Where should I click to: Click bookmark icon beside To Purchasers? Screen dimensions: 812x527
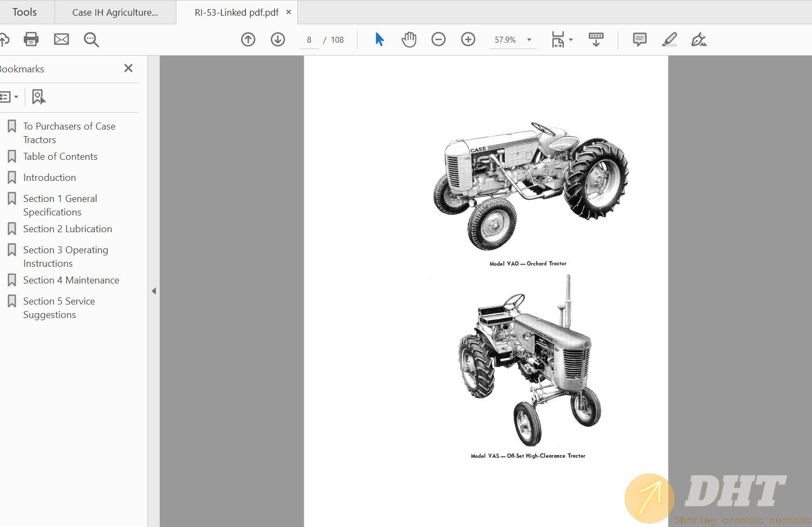pos(12,126)
